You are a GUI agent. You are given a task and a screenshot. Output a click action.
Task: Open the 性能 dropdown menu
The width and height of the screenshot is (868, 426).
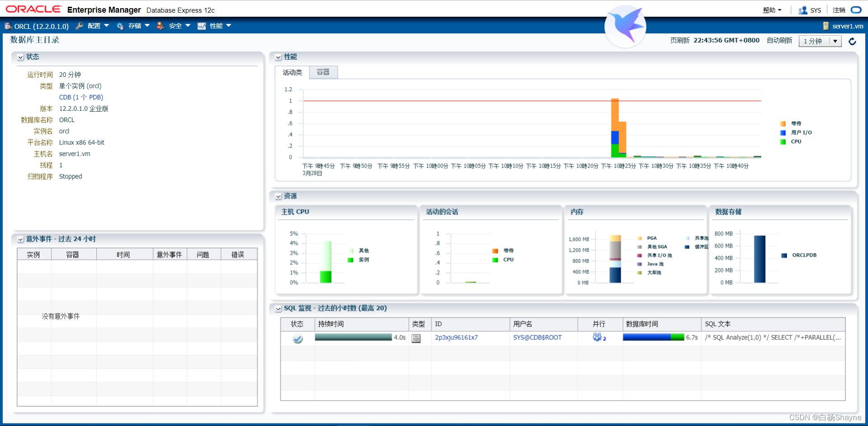coord(220,26)
